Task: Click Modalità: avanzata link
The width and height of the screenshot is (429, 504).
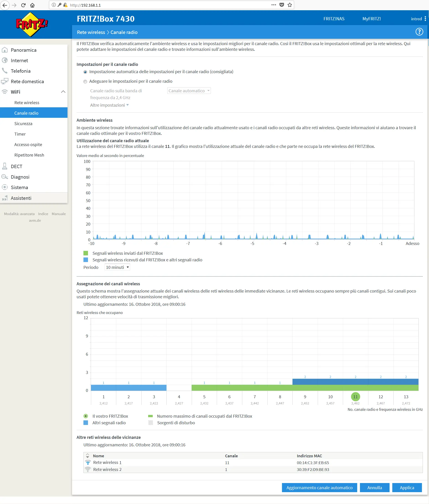Action: click(x=19, y=214)
